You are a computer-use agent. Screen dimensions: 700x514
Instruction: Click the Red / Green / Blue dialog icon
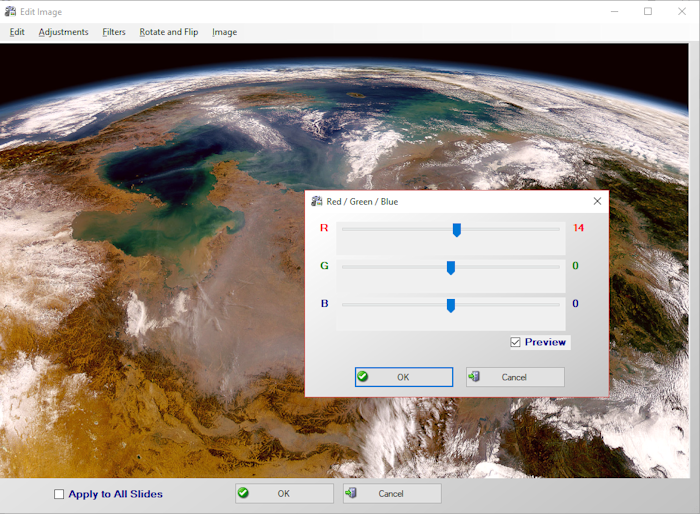[316, 201]
